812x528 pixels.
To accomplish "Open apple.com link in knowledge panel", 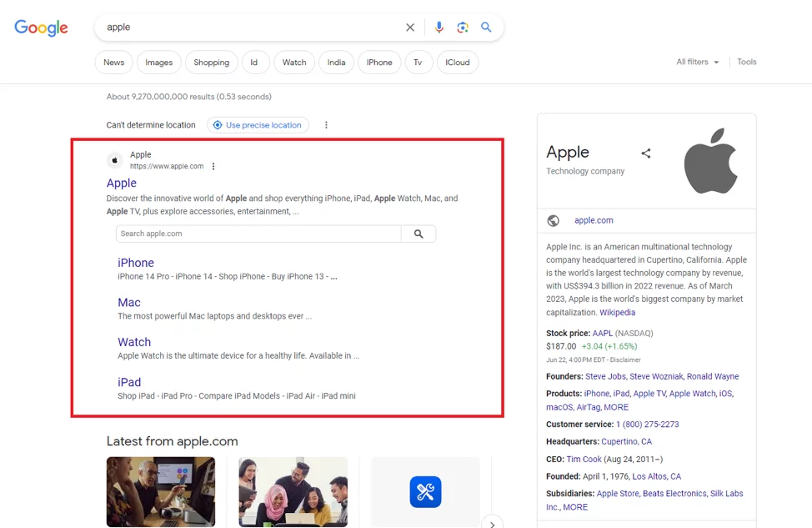I will pyautogui.click(x=594, y=220).
